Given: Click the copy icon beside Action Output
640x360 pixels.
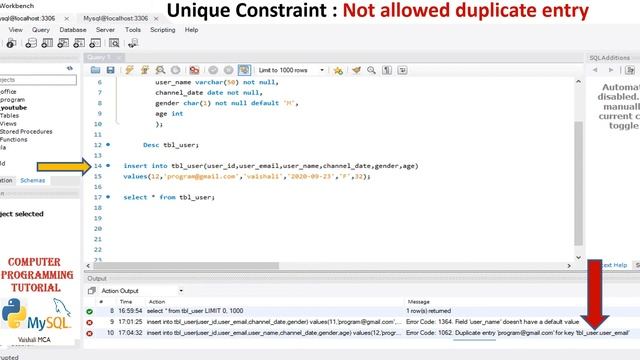Looking at the screenshot, I should click(x=92, y=291).
